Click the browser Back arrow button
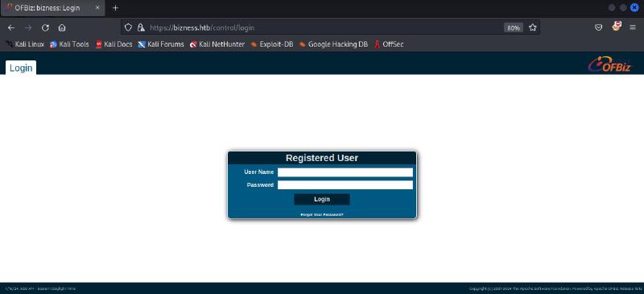Viewport: 644px width, 294px height. click(11, 27)
